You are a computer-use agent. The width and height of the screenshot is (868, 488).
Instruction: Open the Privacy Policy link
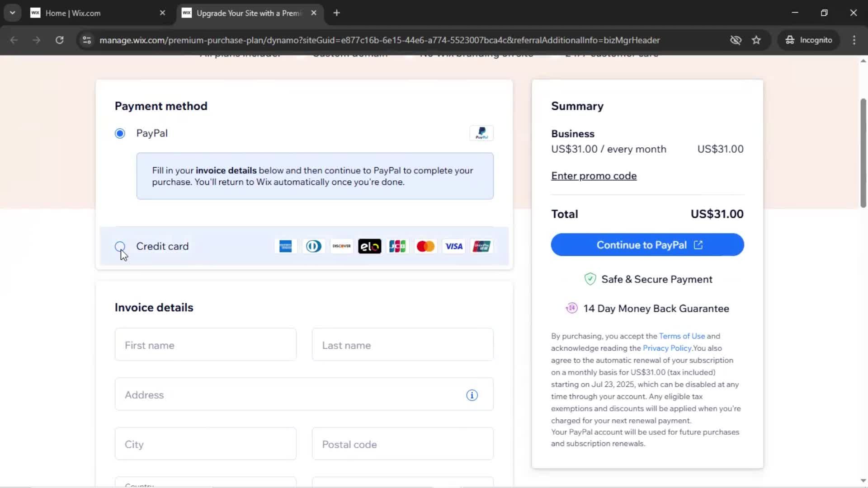coord(667,348)
